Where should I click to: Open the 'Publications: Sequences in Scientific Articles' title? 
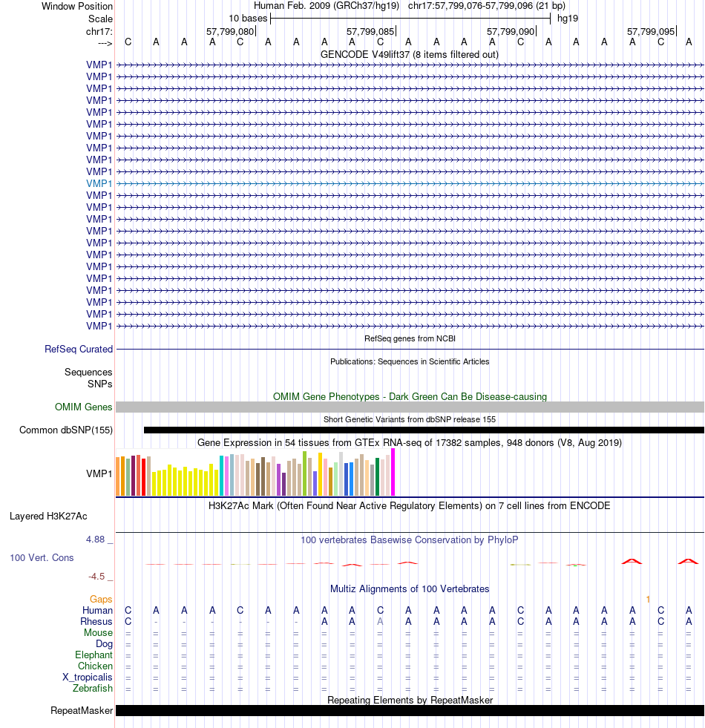tap(410, 361)
